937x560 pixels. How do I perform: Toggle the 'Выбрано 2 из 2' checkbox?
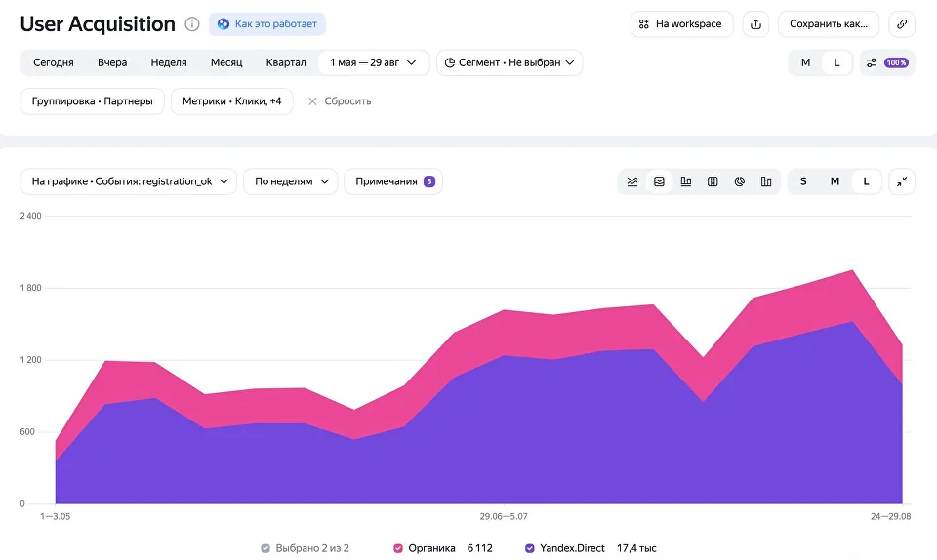pos(265,548)
